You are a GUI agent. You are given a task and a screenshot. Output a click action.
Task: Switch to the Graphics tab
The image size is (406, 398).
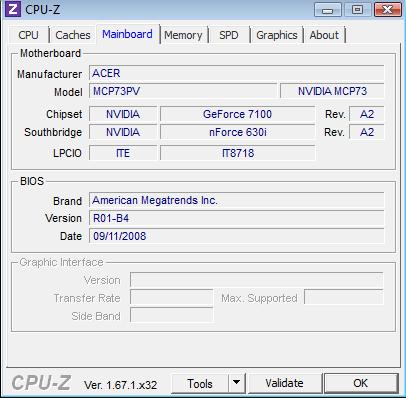pos(277,35)
